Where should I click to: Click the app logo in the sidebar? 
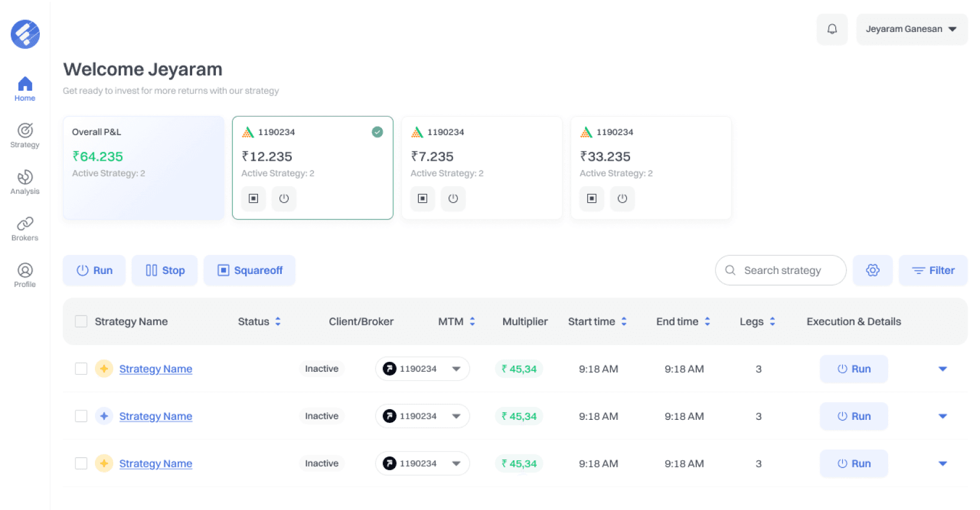pyautogui.click(x=25, y=34)
